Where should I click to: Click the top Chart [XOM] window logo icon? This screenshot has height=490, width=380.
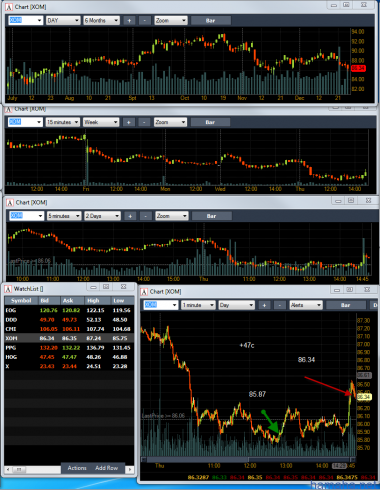coord(9,7)
